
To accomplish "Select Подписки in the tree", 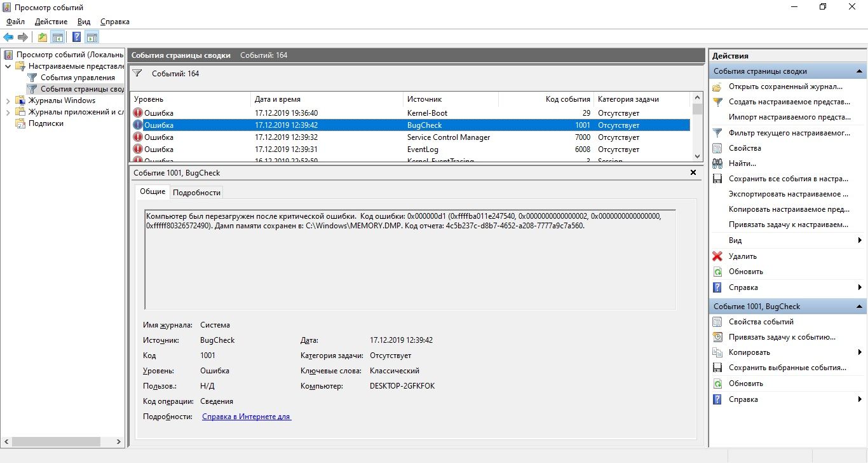I will point(46,123).
